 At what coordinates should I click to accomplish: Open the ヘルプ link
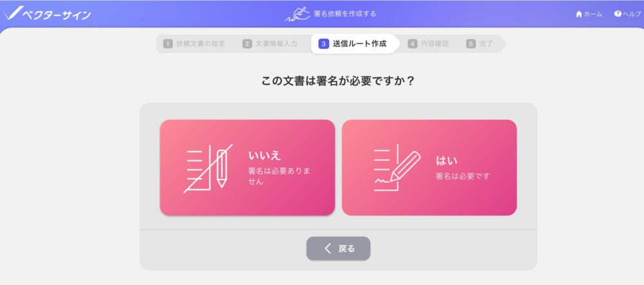point(627,14)
